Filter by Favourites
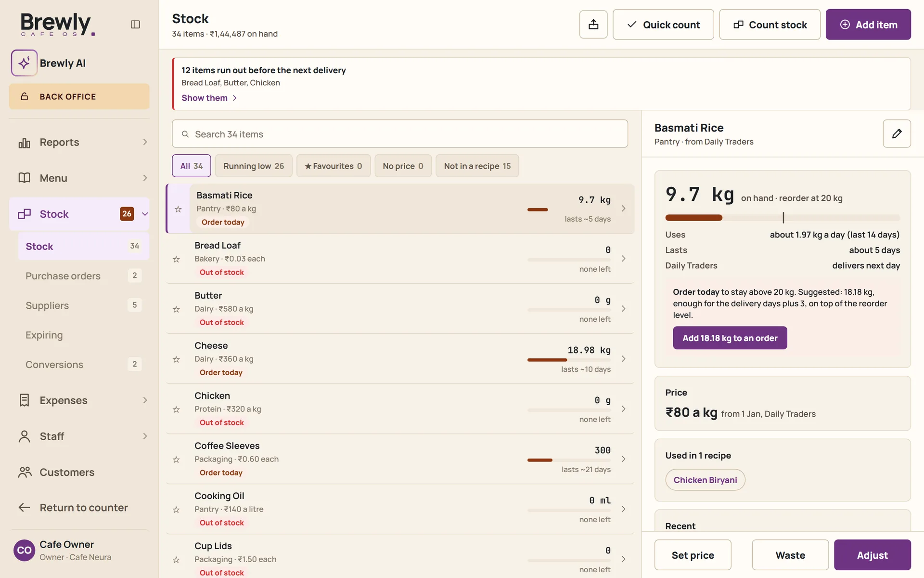The width and height of the screenshot is (924, 578). pyautogui.click(x=334, y=166)
